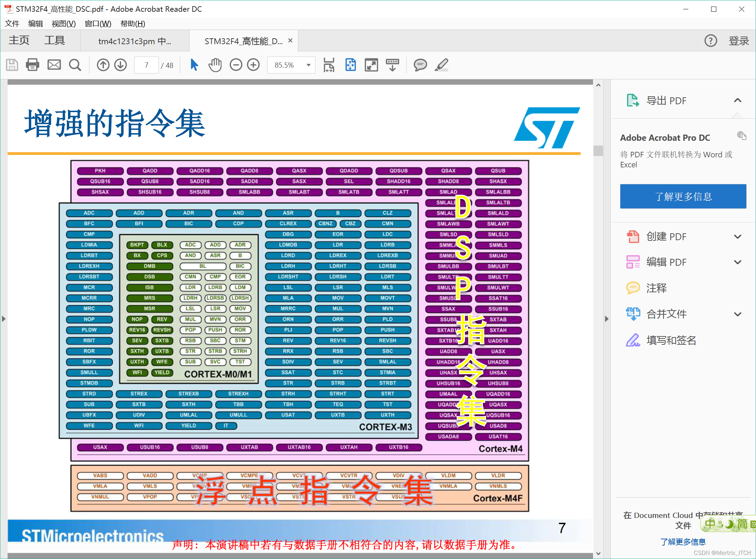The height and width of the screenshot is (559, 756).
Task: Click the Save file icon
Action: [12, 65]
